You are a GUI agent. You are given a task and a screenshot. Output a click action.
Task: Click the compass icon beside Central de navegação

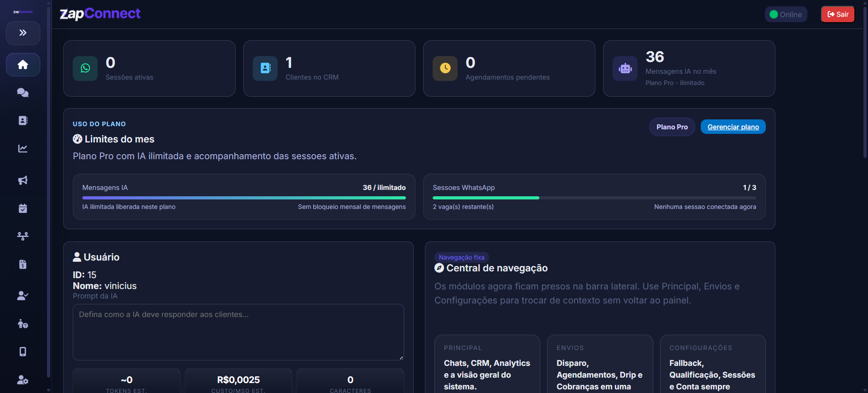439,268
